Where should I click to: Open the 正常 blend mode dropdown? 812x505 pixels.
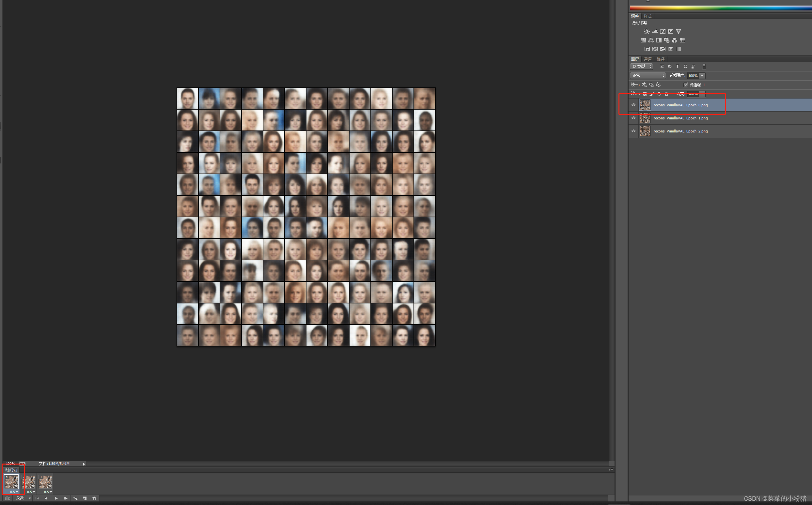(648, 75)
